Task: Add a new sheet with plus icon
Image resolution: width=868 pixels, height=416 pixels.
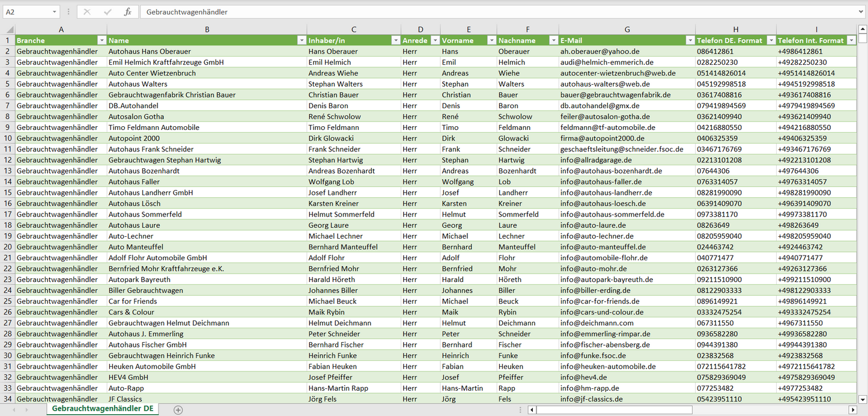Action: pyautogui.click(x=178, y=409)
